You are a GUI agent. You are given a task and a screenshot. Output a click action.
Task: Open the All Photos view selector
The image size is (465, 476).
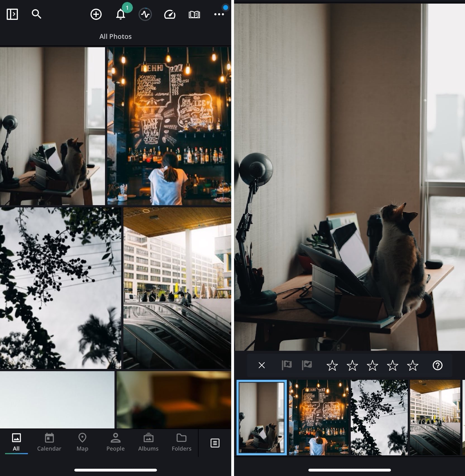tap(115, 36)
